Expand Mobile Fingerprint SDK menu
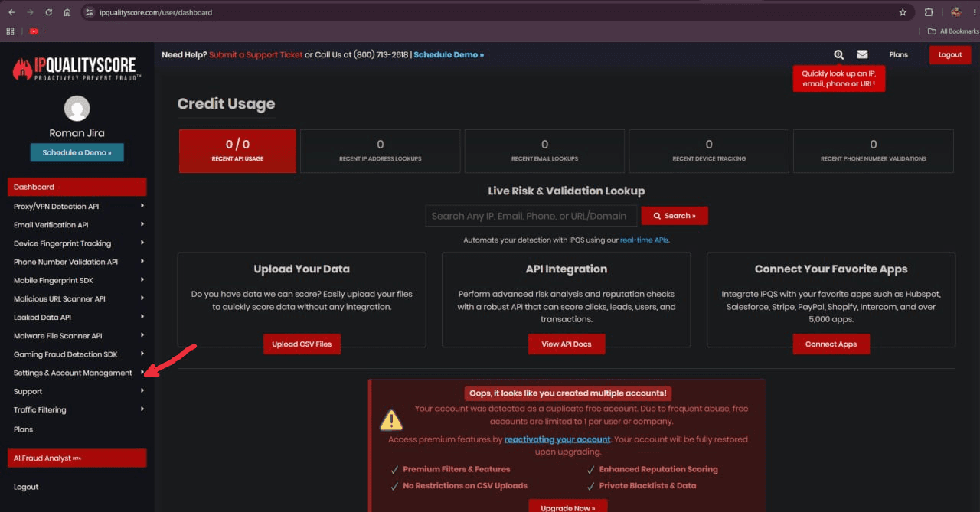980x512 pixels. (77, 280)
